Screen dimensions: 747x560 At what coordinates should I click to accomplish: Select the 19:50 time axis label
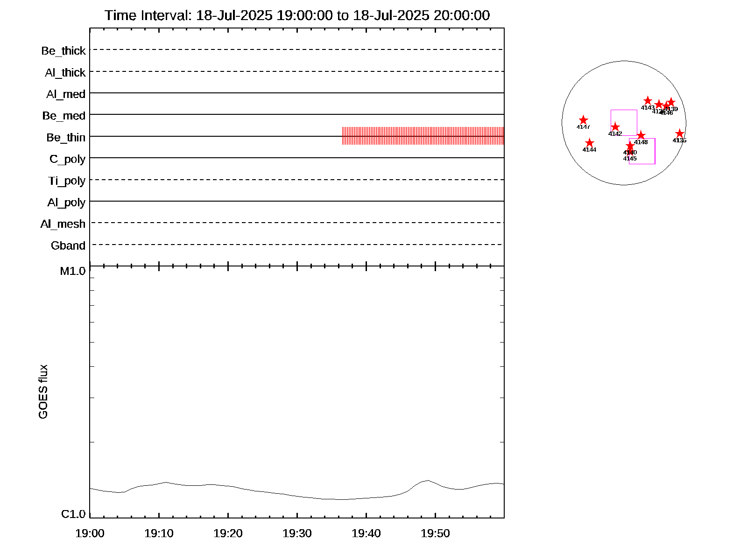(x=435, y=533)
